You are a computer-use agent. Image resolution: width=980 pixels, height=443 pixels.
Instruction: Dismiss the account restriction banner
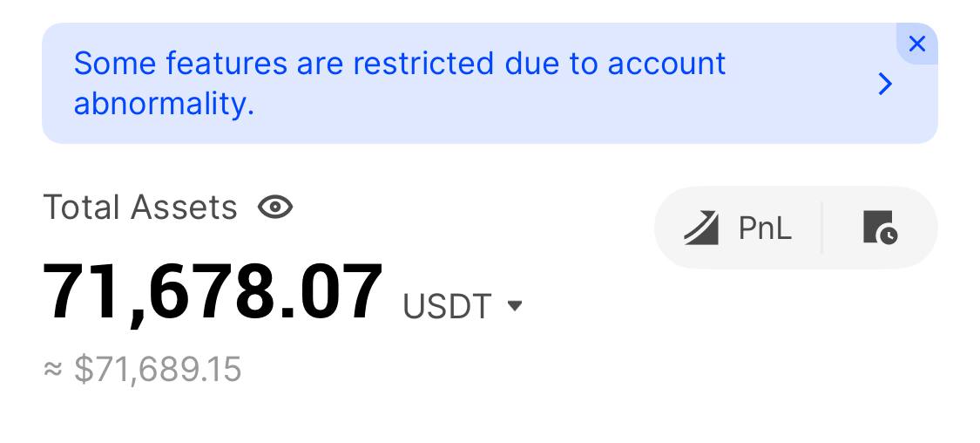point(916,44)
